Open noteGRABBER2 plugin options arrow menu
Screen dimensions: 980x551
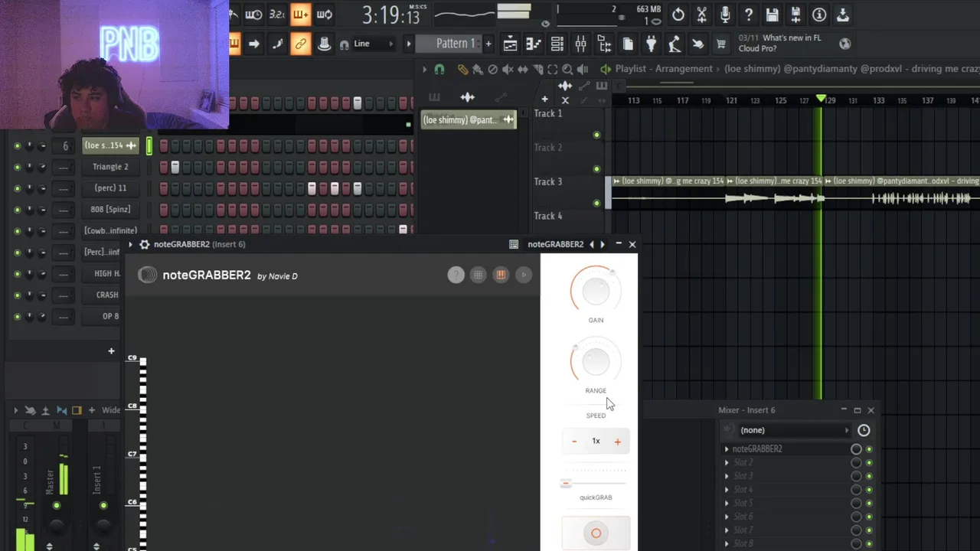click(x=131, y=244)
